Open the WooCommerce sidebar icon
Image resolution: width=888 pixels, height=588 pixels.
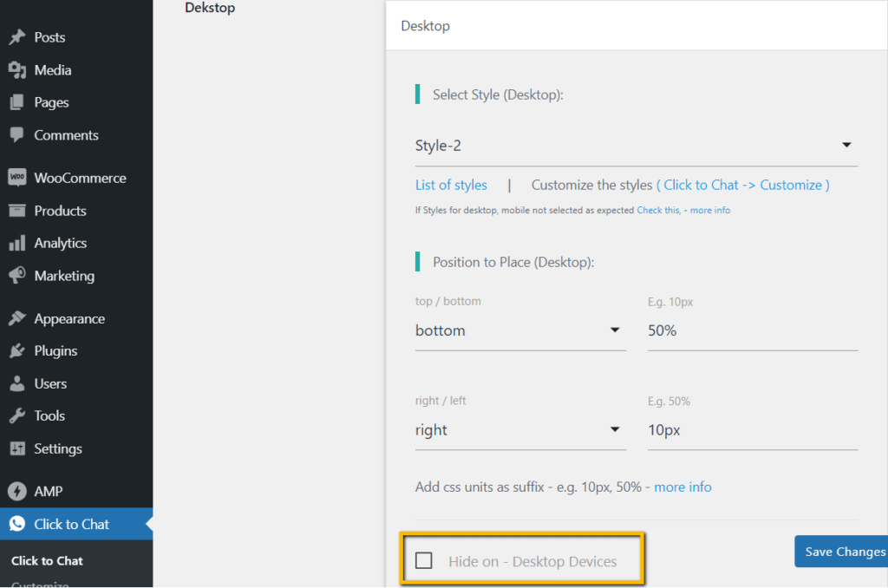(17, 177)
